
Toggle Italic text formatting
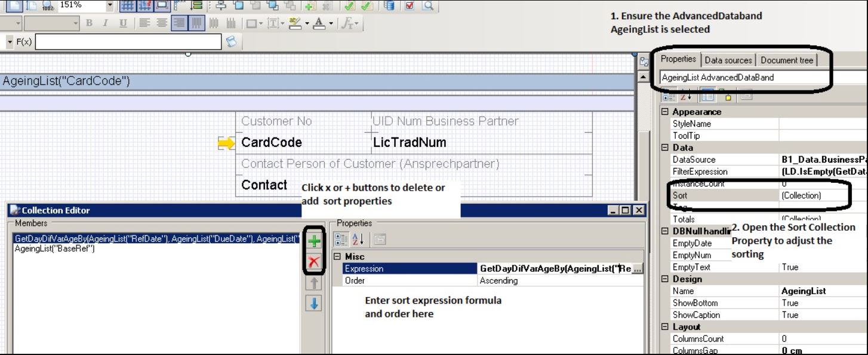(106, 23)
